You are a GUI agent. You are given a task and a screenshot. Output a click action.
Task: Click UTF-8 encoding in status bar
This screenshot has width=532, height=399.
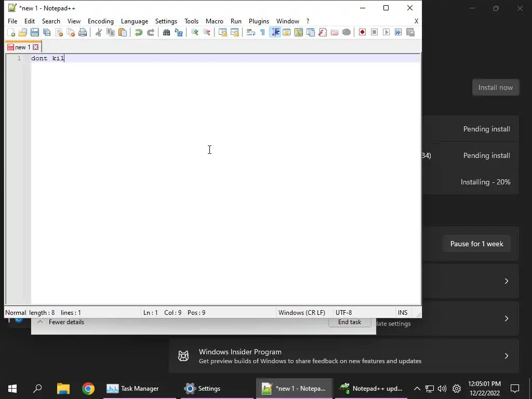point(344,312)
